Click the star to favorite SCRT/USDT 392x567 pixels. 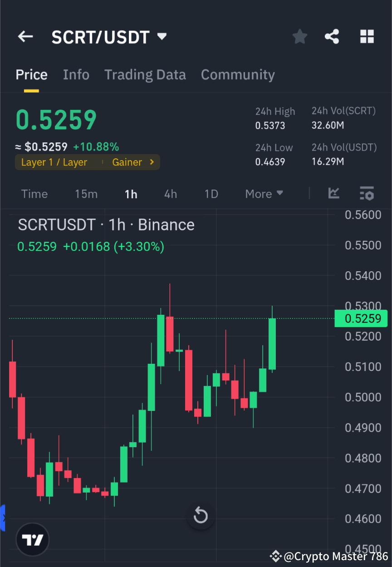coord(299,36)
